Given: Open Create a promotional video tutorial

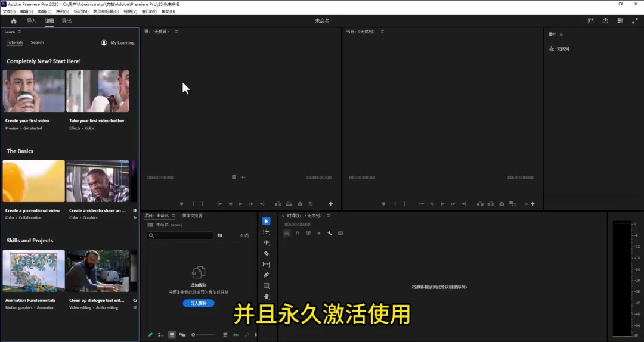Looking at the screenshot, I should coord(33,181).
